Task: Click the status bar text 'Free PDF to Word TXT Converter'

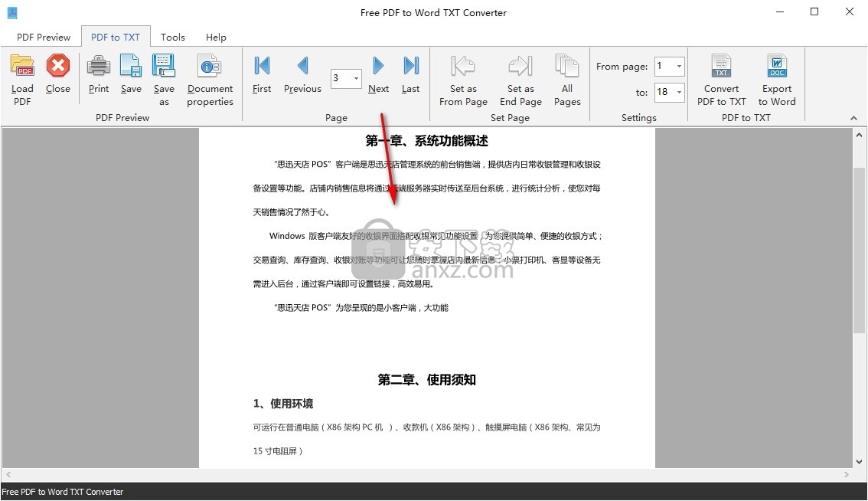Action: coord(63,492)
